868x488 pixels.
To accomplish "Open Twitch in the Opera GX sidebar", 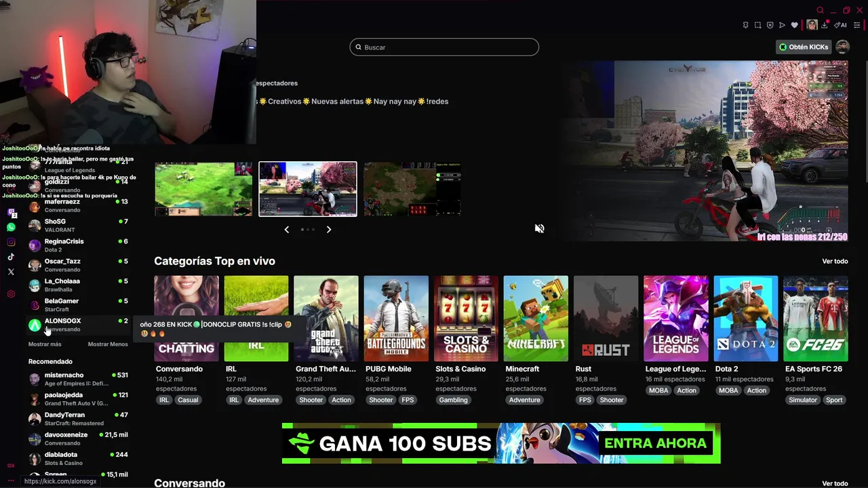I will pos(11,213).
